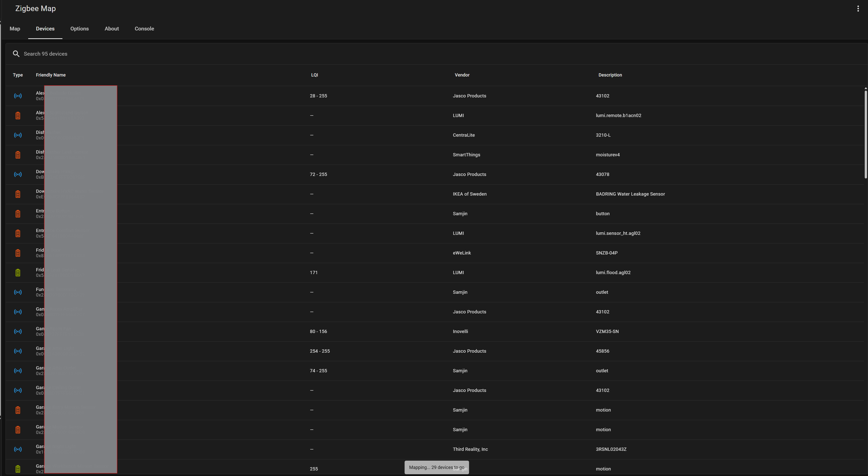Open the Options tab
This screenshot has height=476, width=868.
click(80, 29)
